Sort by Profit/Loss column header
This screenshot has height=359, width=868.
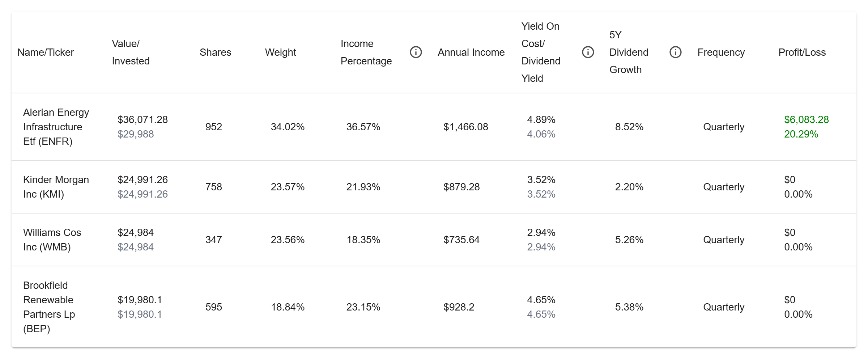coord(802,52)
